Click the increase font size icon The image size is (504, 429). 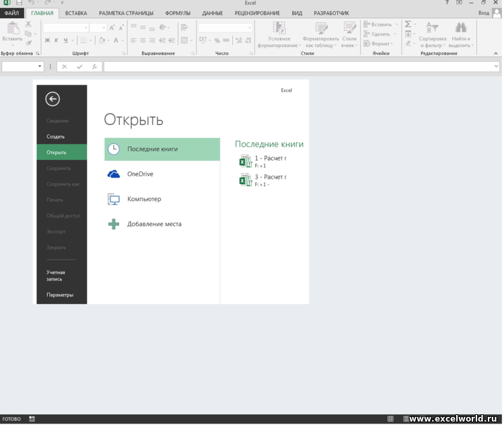[x=112, y=28]
